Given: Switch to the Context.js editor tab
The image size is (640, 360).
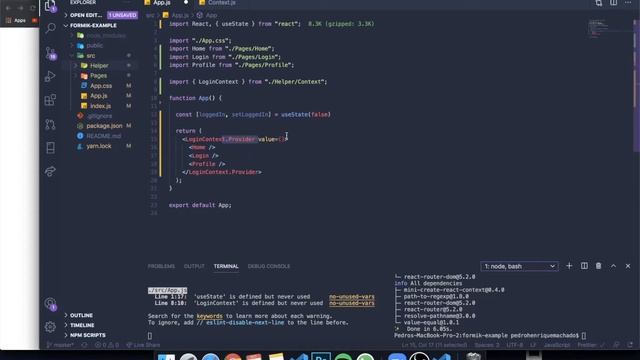Looking at the screenshot, I should pyautogui.click(x=221, y=3).
